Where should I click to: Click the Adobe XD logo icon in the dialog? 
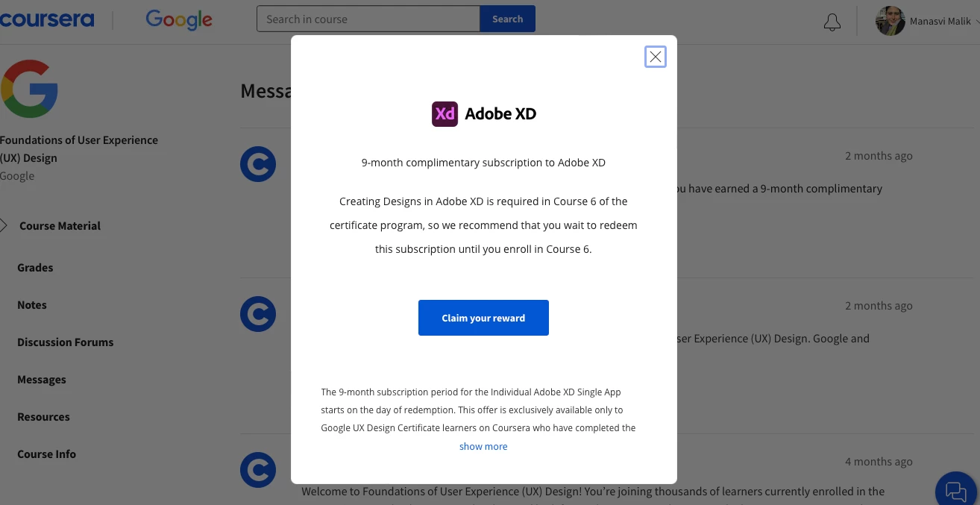(x=445, y=113)
